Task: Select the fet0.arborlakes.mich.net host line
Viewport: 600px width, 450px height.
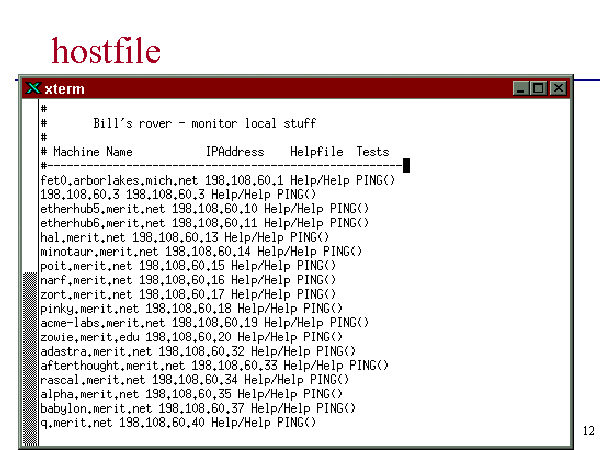Action: [x=217, y=180]
